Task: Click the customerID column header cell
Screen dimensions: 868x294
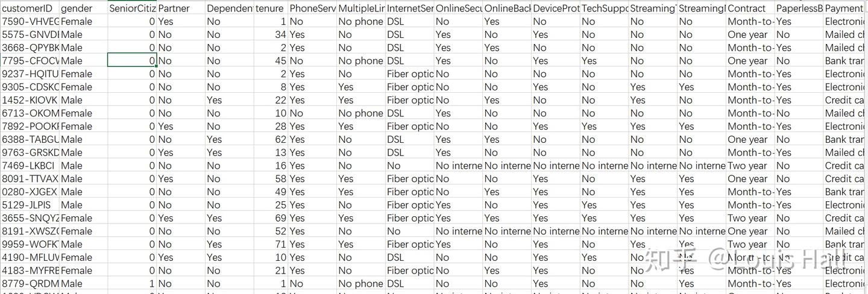Action: point(30,8)
